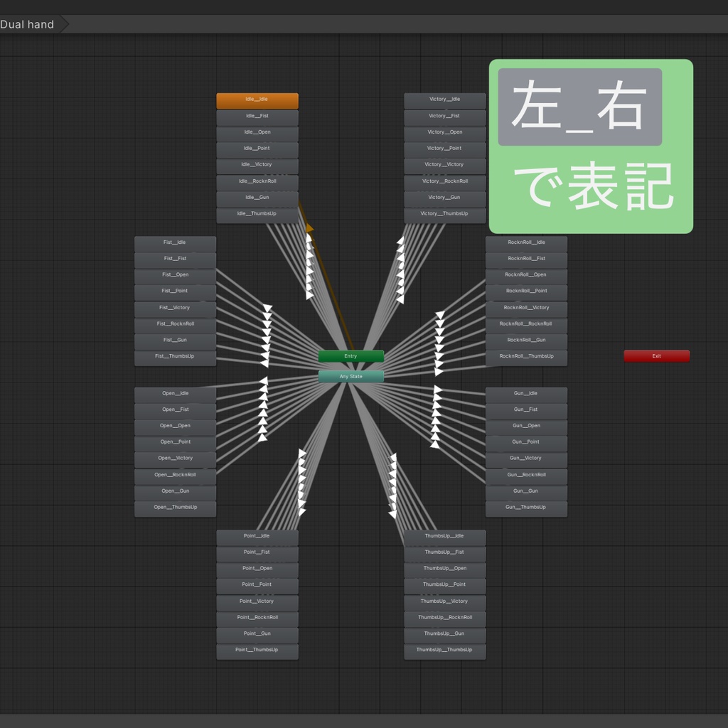Image resolution: width=728 pixels, height=728 pixels.
Task: Select the Idle__Open state node
Action: tap(257, 133)
